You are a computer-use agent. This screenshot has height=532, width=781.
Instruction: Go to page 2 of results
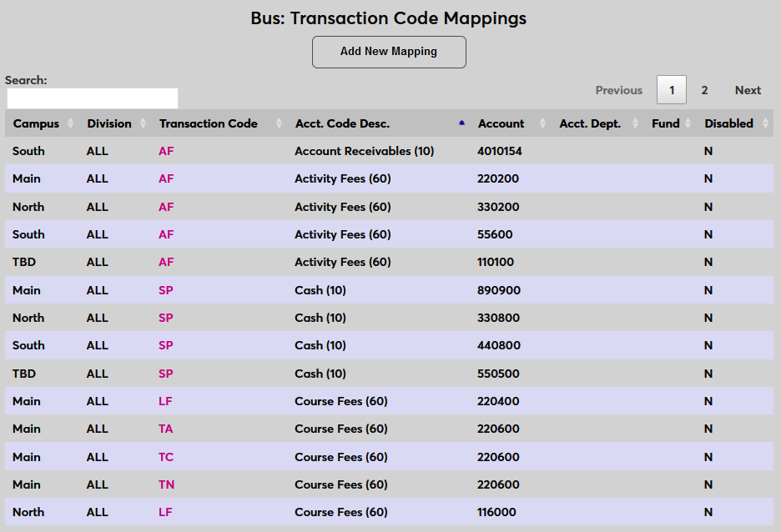pos(704,89)
